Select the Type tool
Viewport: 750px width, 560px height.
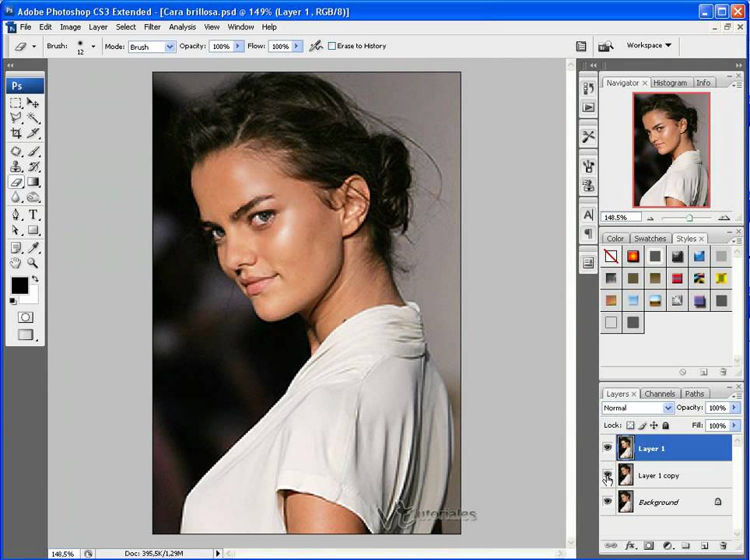33,215
